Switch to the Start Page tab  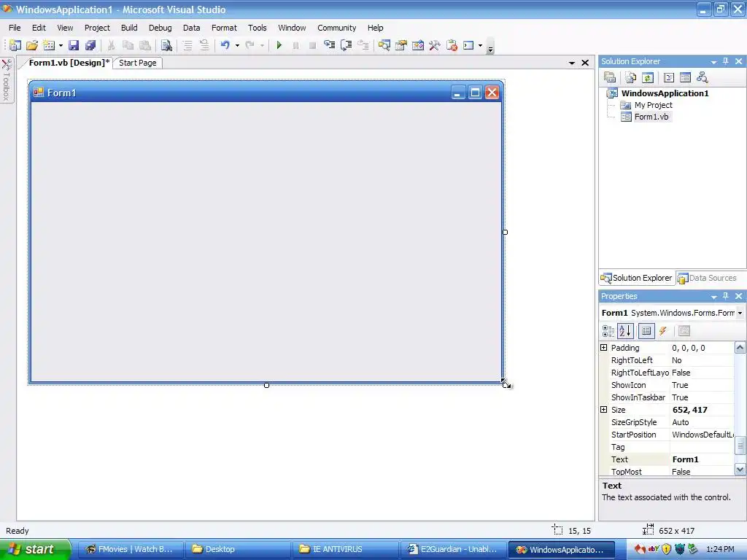[138, 63]
